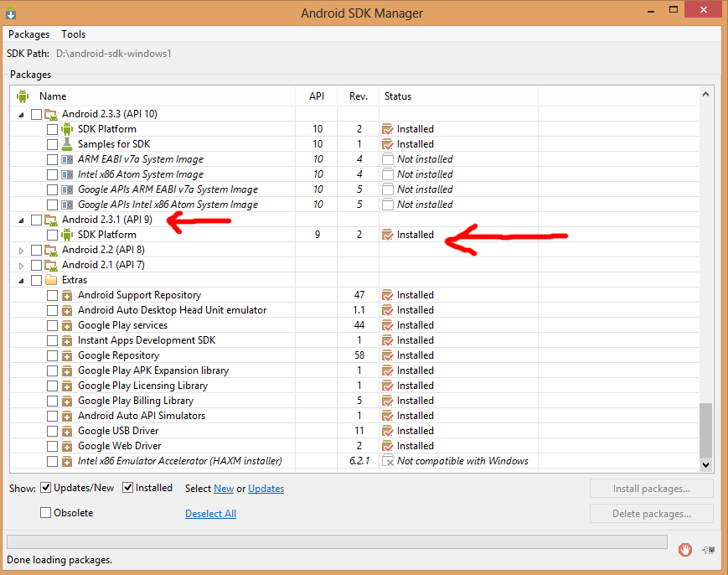The height and width of the screenshot is (575, 728).
Task: Click the SDK Manager log icon
Action: (x=709, y=549)
